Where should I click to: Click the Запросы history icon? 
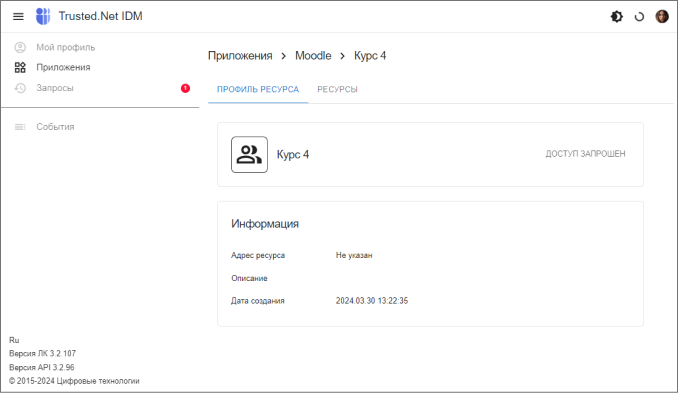(x=20, y=88)
